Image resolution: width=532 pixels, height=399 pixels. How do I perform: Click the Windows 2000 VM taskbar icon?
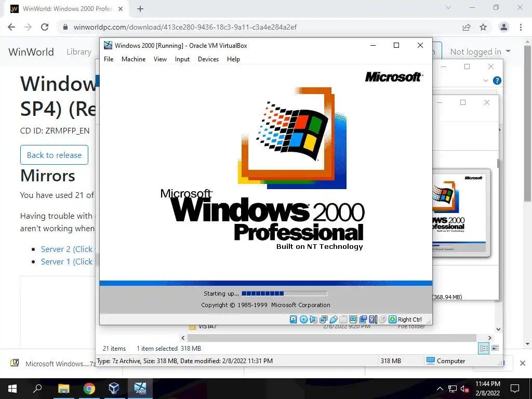pos(140,389)
